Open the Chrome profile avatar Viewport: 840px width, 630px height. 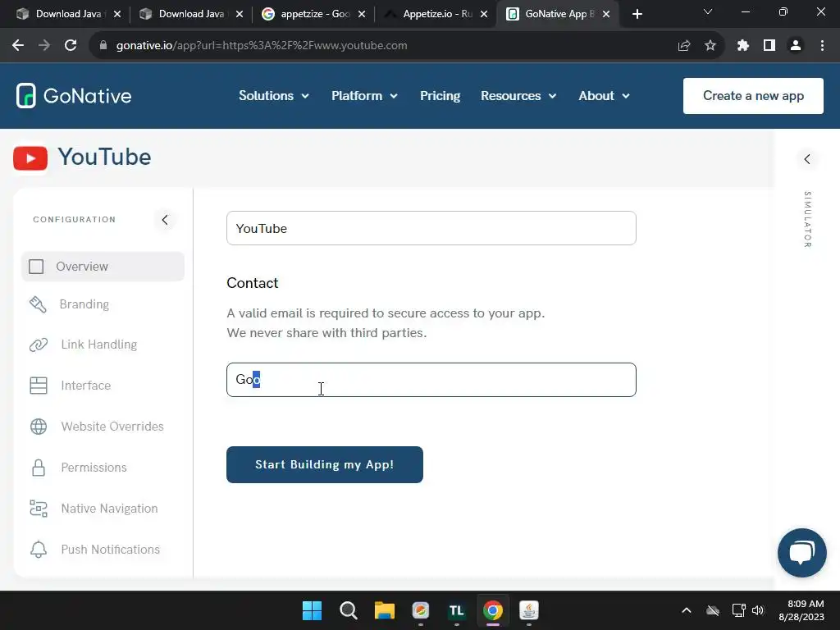(796, 46)
